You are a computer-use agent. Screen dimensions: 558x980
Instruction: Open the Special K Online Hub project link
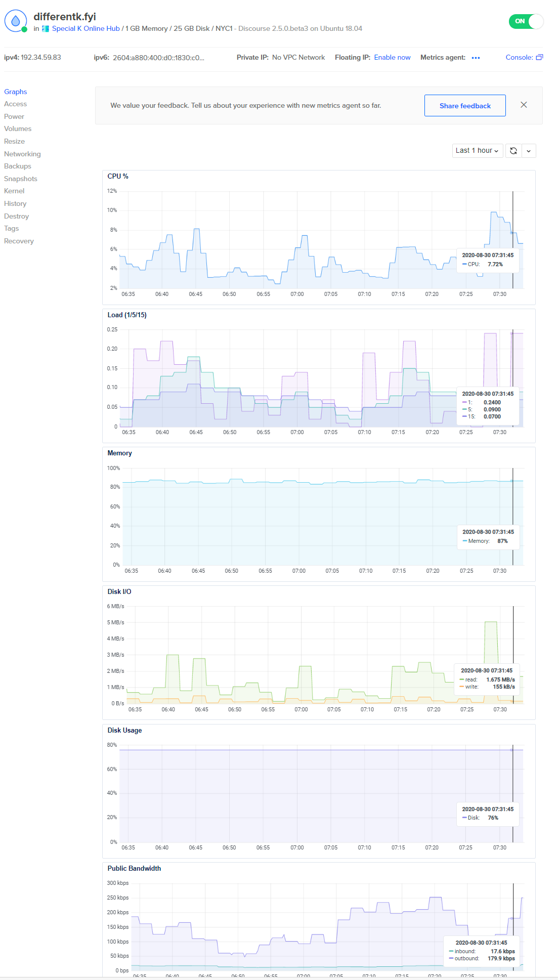86,29
